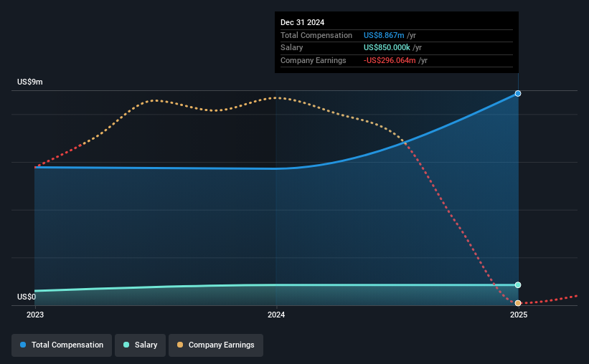589x364 pixels.
Task: Click the 2023 axis label
Action: [x=35, y=315]
